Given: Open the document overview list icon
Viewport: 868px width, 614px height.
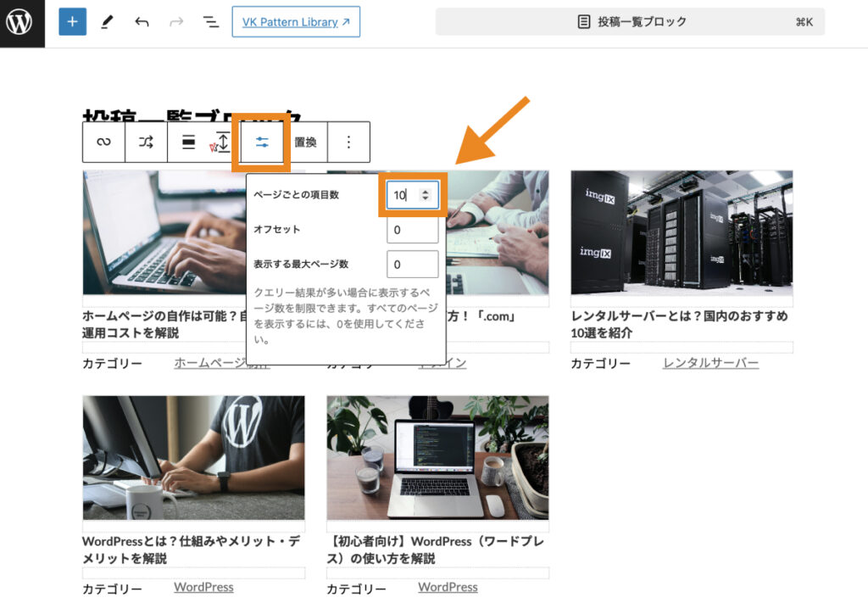Looking at the screenshot, I should tap(209, 21).
